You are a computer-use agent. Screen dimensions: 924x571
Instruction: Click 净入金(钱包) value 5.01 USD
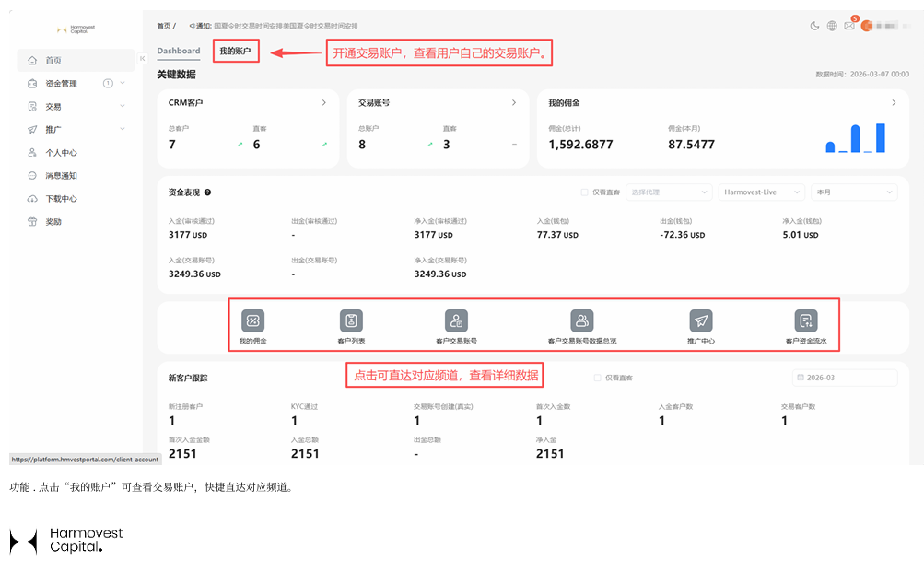[801, 235]
